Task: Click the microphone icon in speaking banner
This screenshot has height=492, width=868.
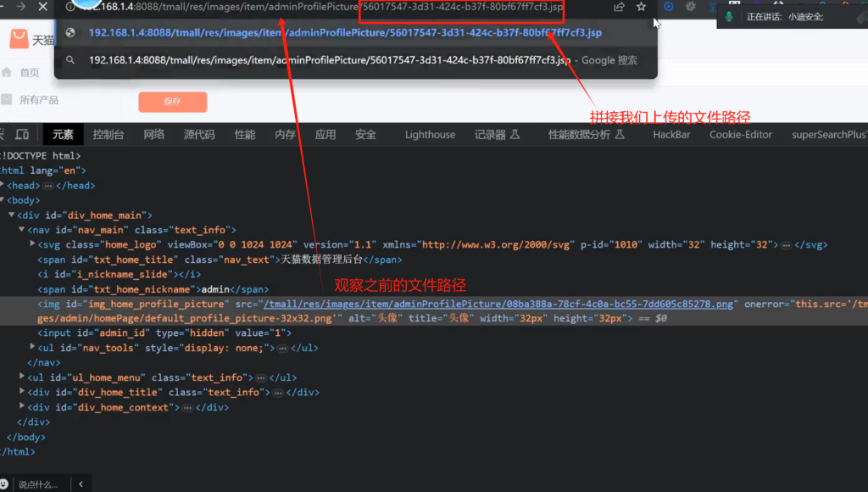Action: coord(729,17)
